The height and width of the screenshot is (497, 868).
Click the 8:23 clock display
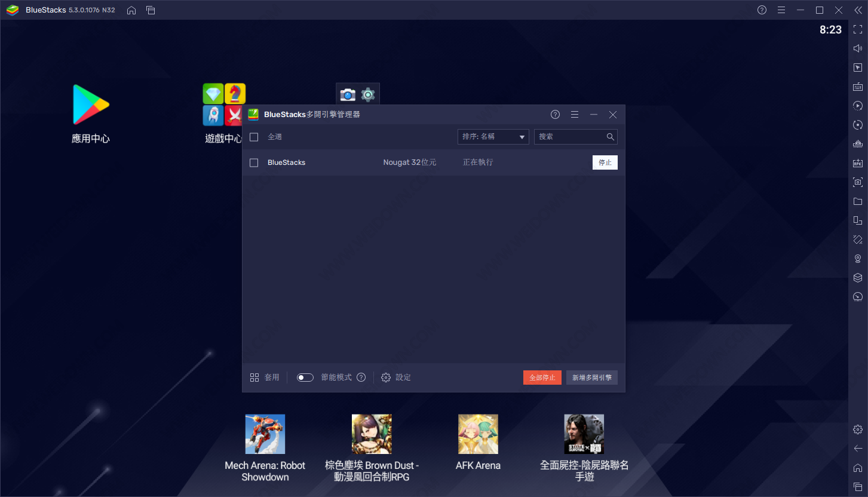click(830, 30)
